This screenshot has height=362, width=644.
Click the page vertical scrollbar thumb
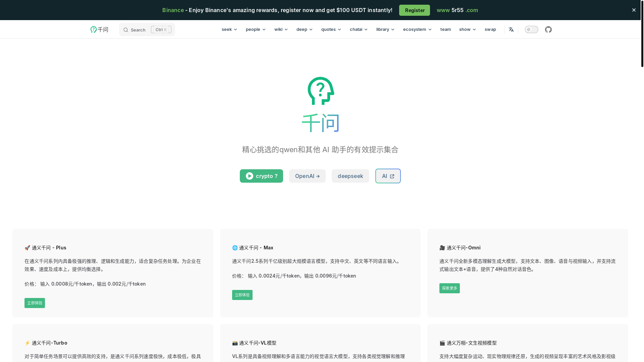pos(642,34)
